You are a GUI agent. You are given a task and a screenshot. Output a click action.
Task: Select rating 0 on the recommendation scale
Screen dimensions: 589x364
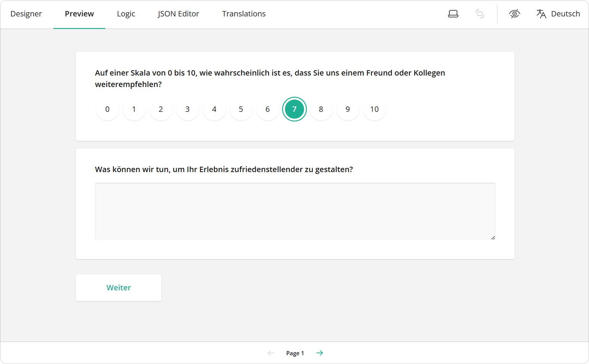pos(107,109)
